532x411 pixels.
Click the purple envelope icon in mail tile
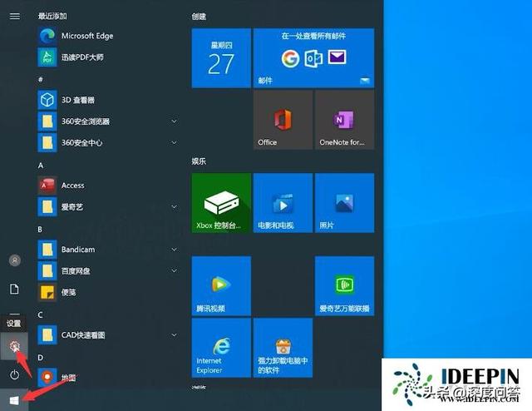[x=337, y=57]
